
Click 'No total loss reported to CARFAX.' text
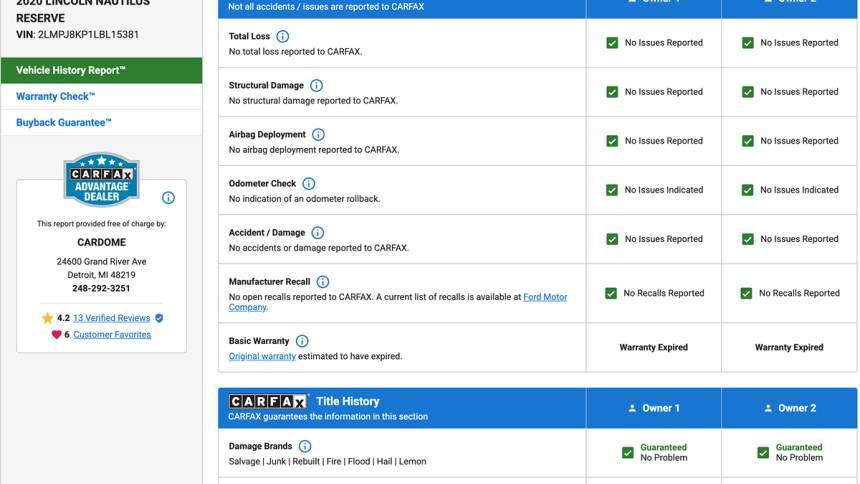tap(295, 52)
